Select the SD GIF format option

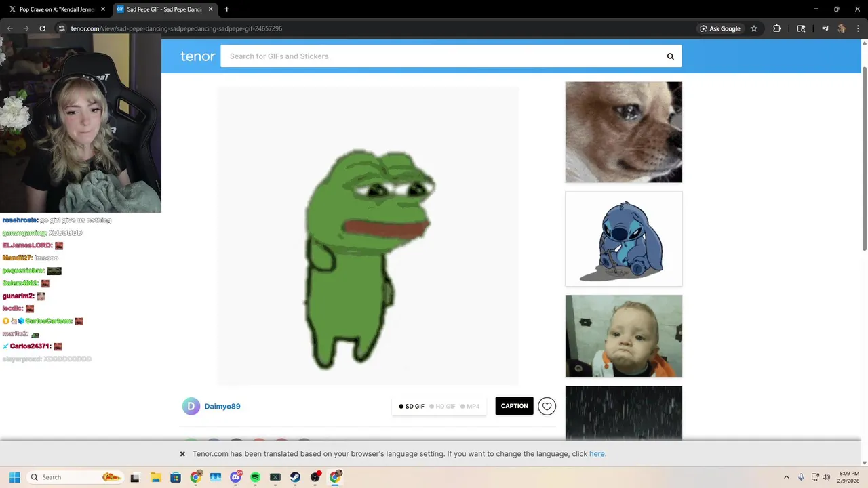click(x=412, y=407)
